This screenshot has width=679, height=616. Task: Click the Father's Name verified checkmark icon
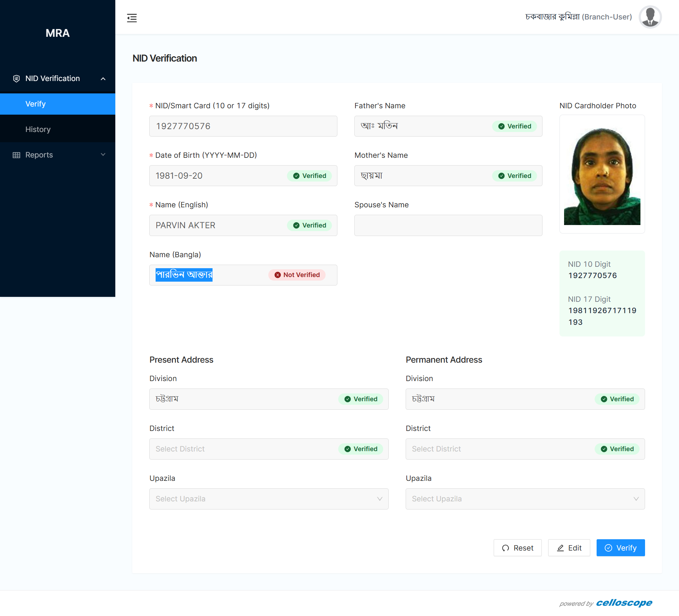[x=501, y=126]
